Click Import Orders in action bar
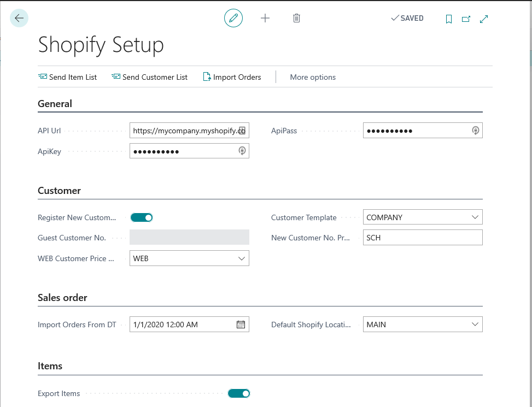 click(x=232, y=77)
